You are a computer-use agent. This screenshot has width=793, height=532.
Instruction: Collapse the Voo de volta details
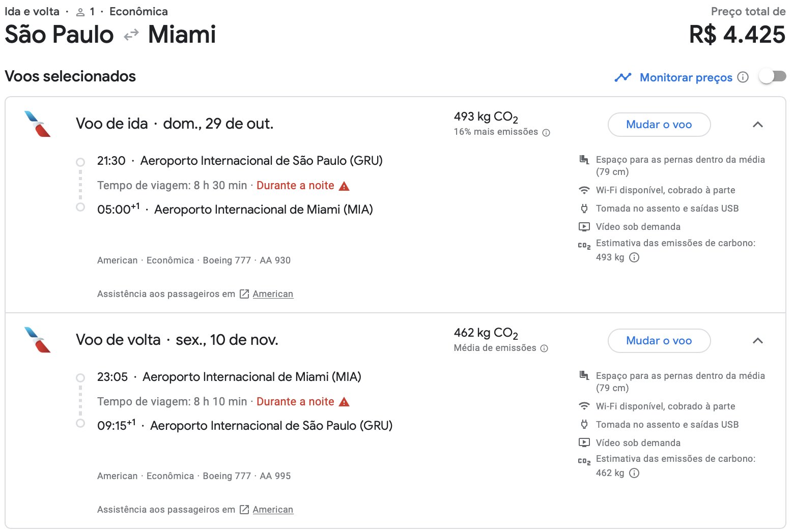[x=758, y=341]
